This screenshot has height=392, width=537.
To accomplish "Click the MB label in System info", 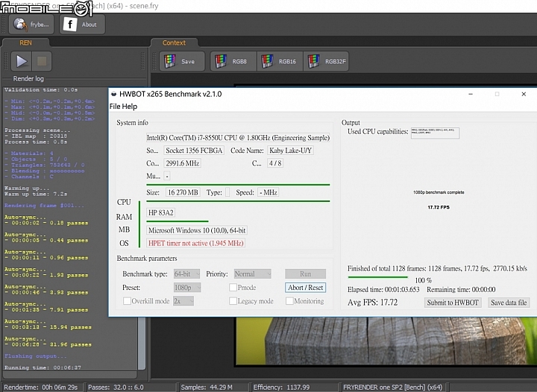I will pyautogui.click(x=124, y=230).
